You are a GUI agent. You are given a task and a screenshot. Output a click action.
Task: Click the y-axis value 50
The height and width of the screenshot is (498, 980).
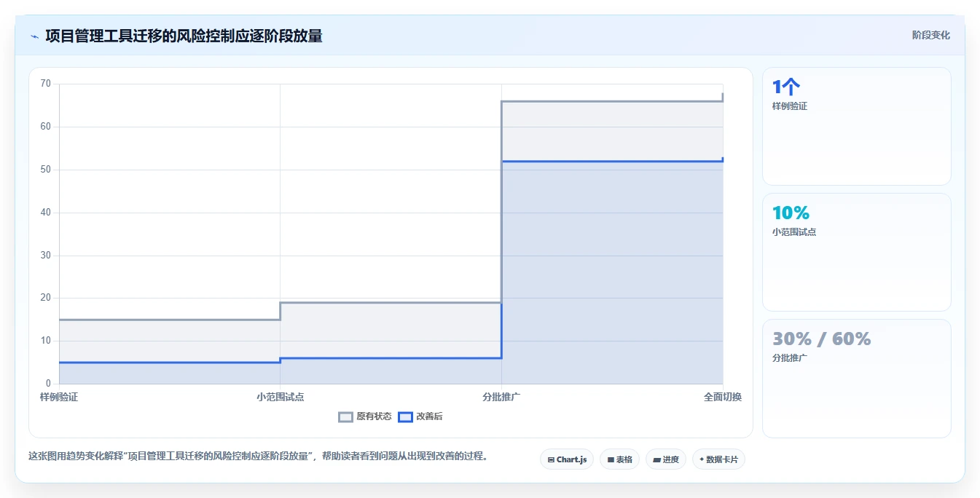[x=46, y=170]
